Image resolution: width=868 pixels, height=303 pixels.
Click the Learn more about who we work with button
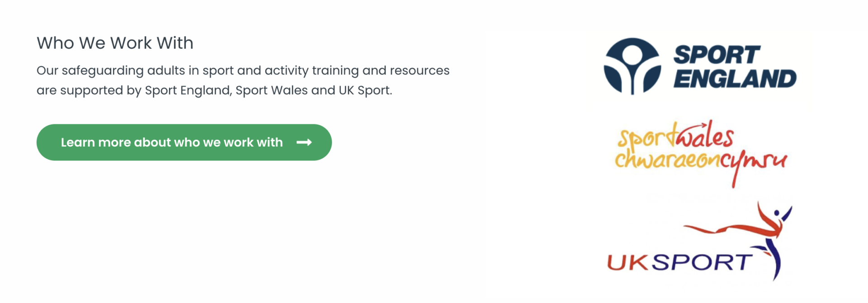point(184,142)
